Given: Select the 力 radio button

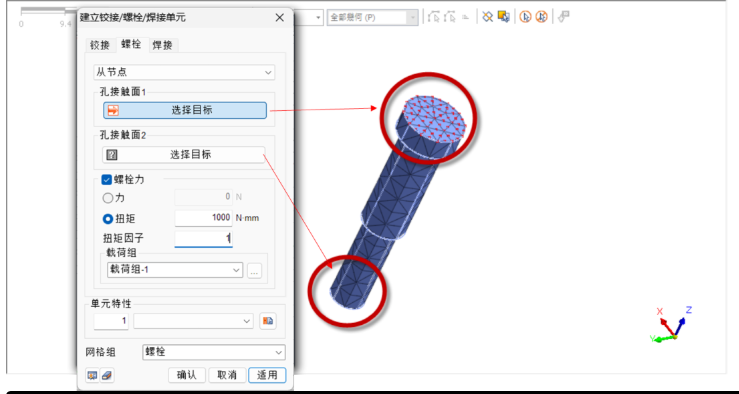Looking at the screenshot, I should point(108,198).
